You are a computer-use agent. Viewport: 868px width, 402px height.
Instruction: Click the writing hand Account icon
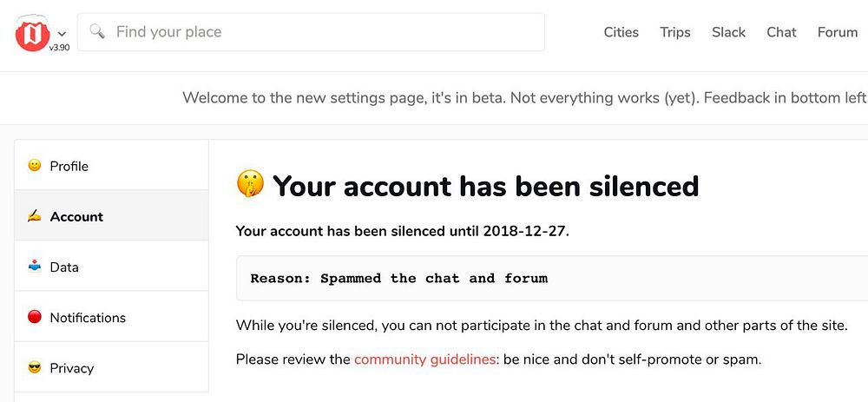[x=35, y=216]
